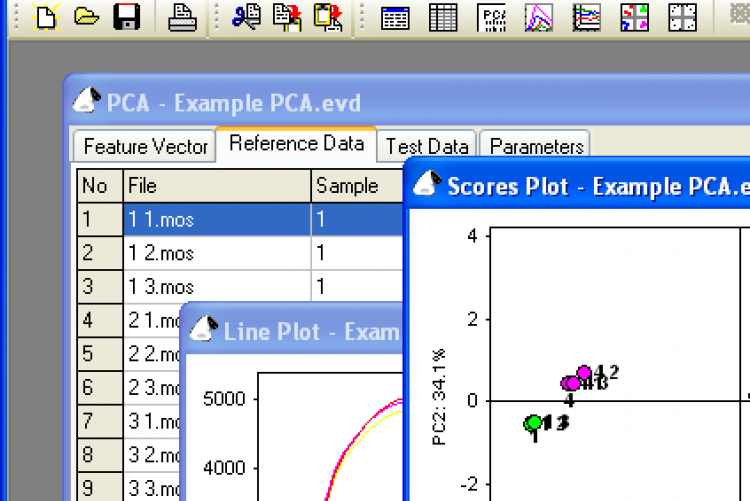Click the four-square grid toolbar icon
This screenshot has width=750, height=501.
tap(682, 17)
